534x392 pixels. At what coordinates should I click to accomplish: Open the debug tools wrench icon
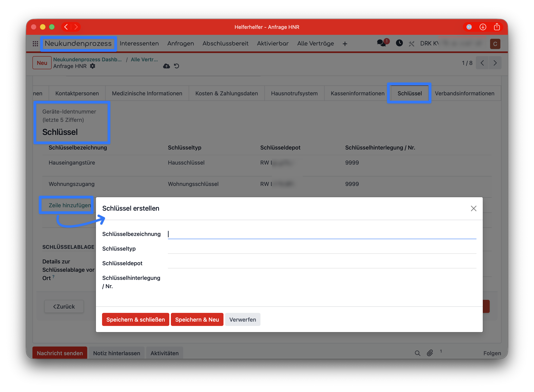pyautogui.click(x=411, y=44)
